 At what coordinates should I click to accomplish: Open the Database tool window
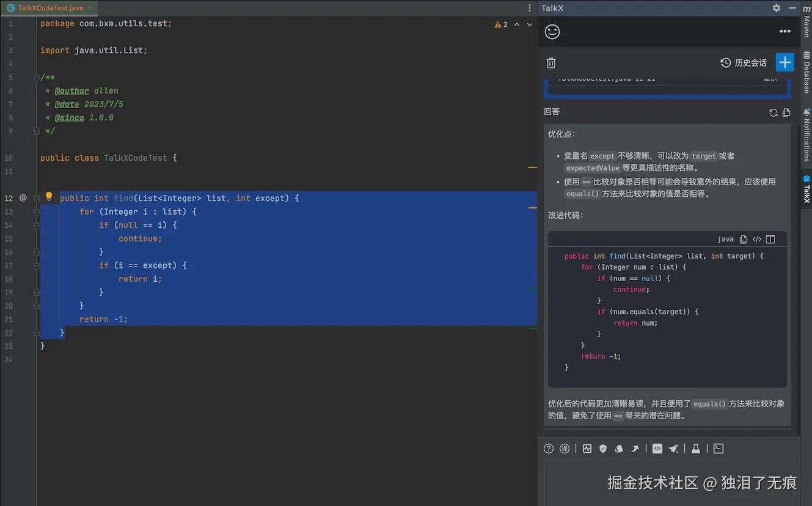coord(807,72)
